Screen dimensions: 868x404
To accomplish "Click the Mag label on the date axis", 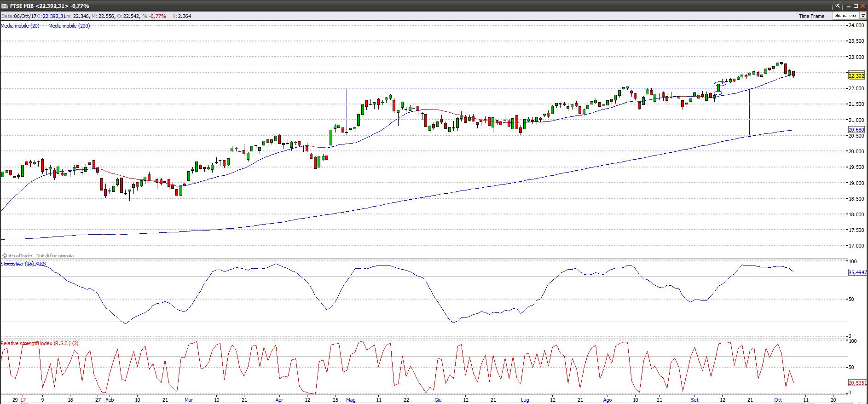I will [351, 400].
